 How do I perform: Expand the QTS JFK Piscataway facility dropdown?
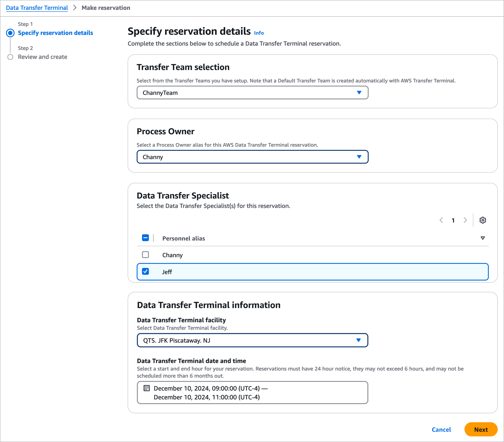click(x=252, y=340)
